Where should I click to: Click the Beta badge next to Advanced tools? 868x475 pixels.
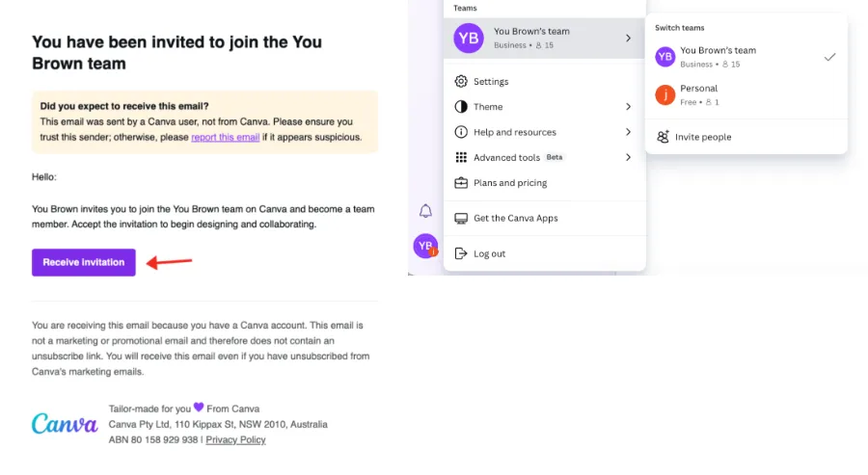(x=555, y=157)
